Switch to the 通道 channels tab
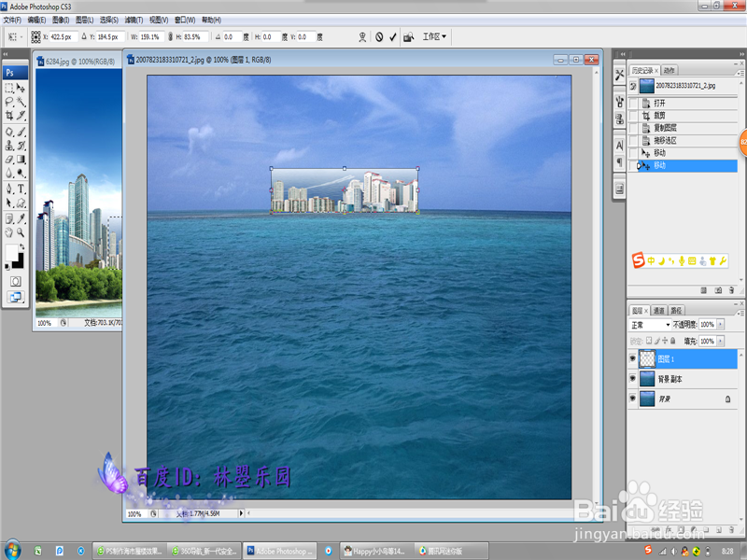Screen dimensions: 747x560 [x=659, y=311]
